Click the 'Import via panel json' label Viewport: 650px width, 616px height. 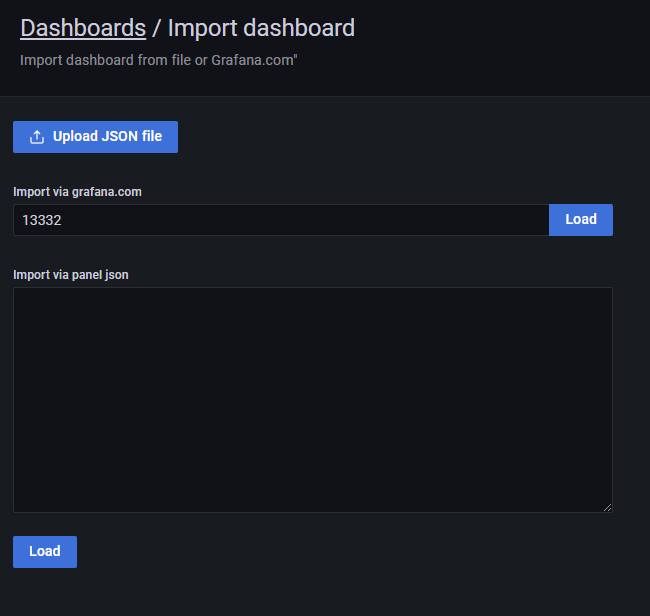point(70,275)
